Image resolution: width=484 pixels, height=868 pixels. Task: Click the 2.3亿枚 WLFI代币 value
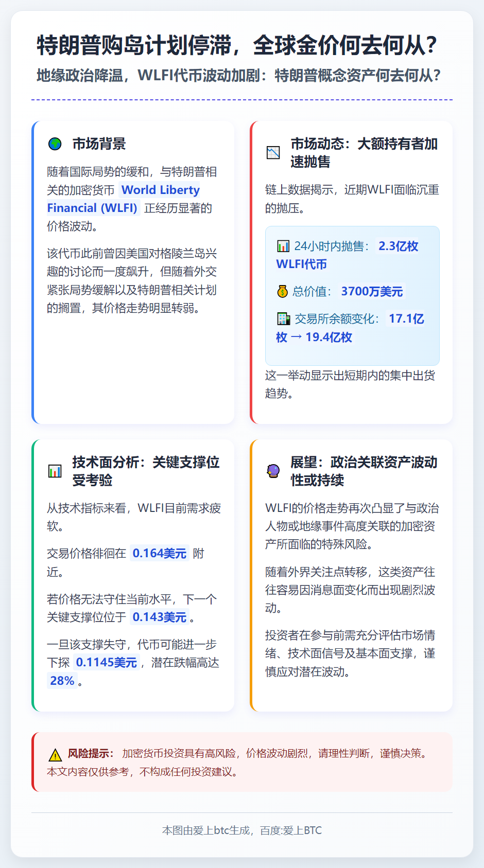click(348, 255)
